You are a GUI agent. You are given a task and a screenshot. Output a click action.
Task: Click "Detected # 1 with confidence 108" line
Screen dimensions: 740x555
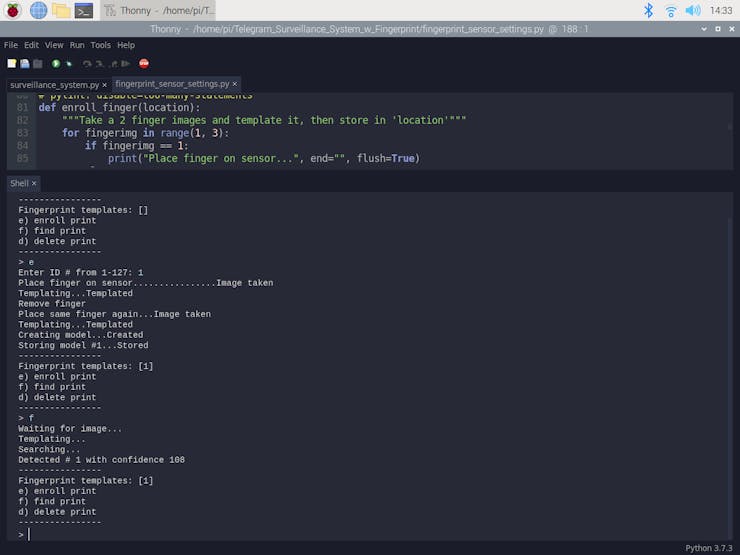[101, 460]
